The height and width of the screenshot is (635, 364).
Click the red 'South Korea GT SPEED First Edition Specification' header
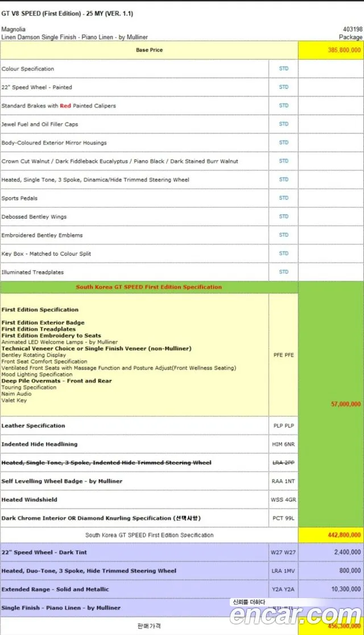pos(149,287)
